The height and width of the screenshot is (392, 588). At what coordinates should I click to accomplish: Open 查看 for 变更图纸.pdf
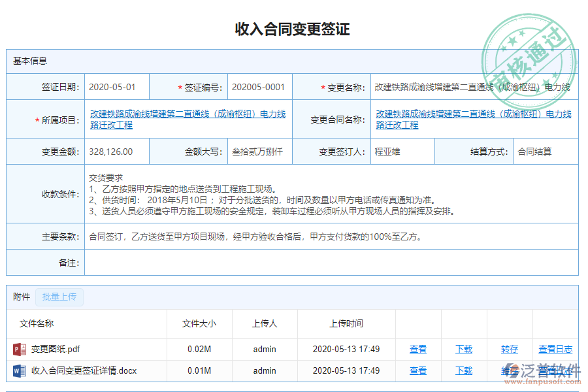click(x=417, y=349)
